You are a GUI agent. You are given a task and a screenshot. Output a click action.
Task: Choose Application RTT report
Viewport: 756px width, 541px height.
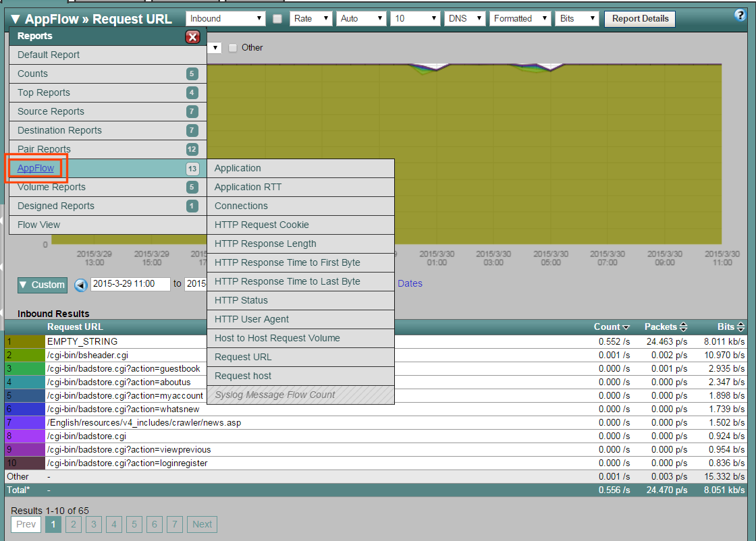[248, 187]
